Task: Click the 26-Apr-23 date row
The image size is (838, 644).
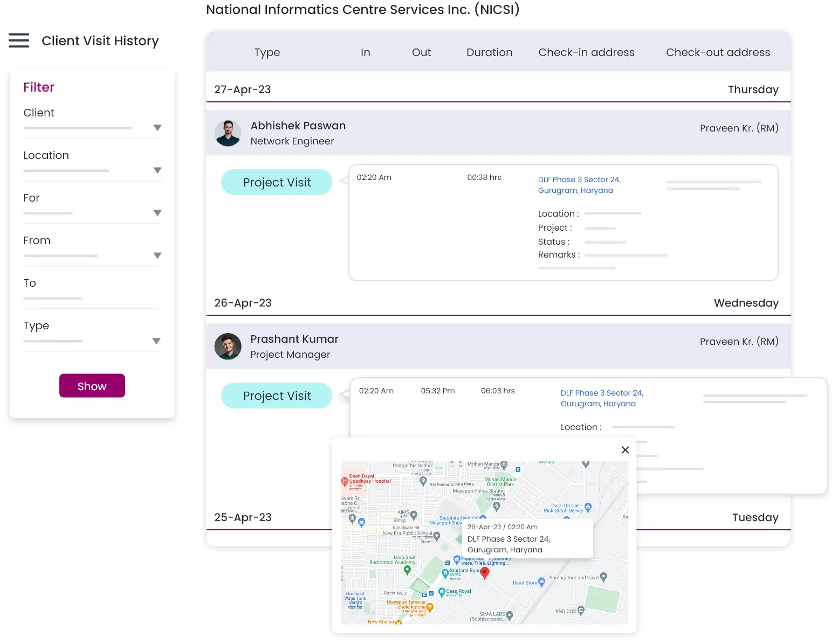Action: pyautogui.click(x=498, y=303)
